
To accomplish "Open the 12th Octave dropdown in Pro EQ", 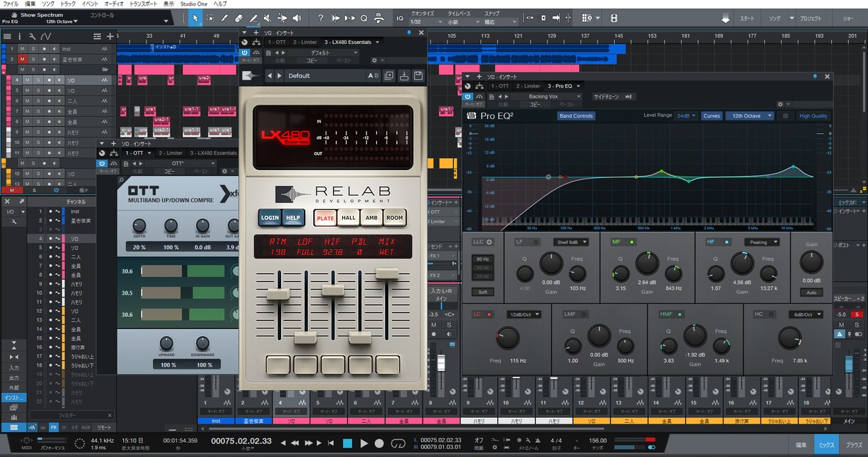I will point(749,115).
